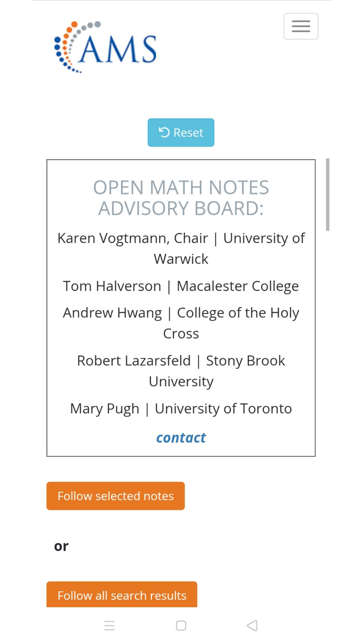This screenshot has width=362, height=644.
Task: Click the AMS logo text
Action: [118, 50]
